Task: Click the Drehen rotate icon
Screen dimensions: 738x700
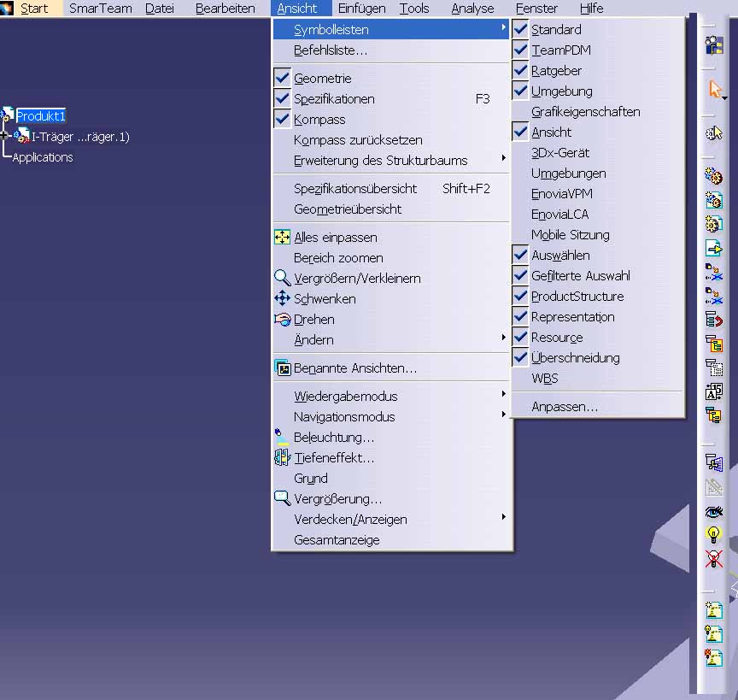Action: click(x=283, y=320)
